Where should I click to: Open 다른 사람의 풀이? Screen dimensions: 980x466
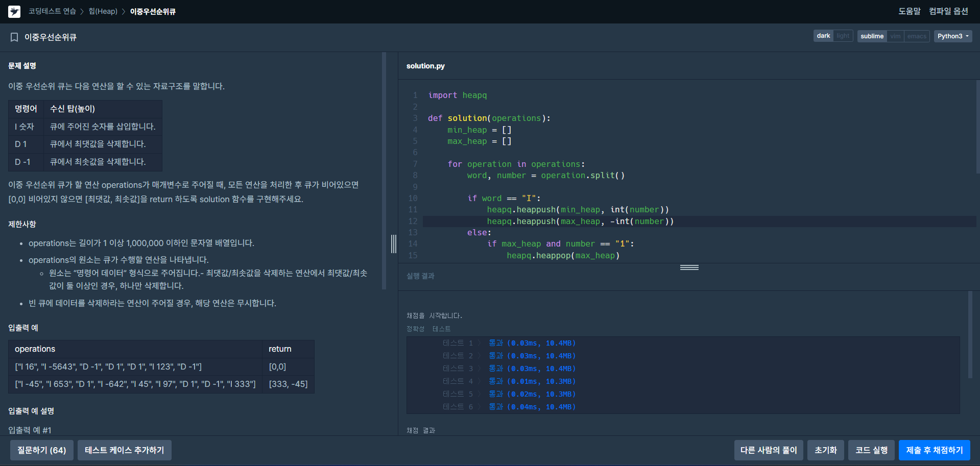pos(769,450)
